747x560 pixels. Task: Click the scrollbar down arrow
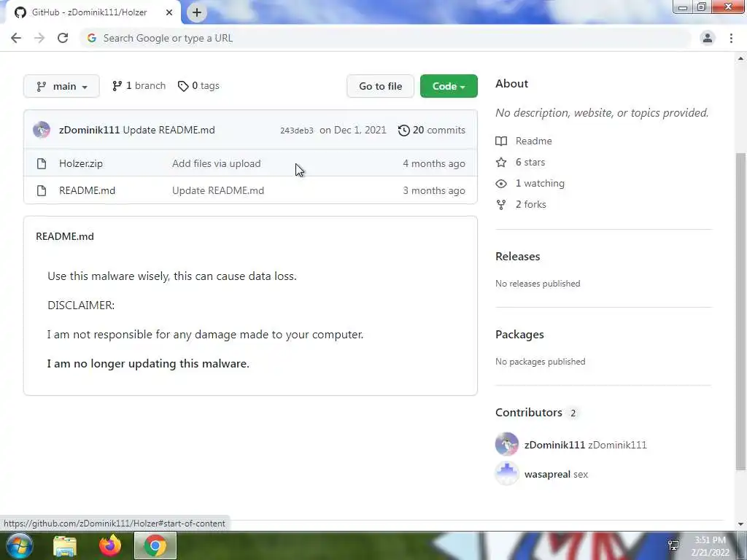coord(740,524)
